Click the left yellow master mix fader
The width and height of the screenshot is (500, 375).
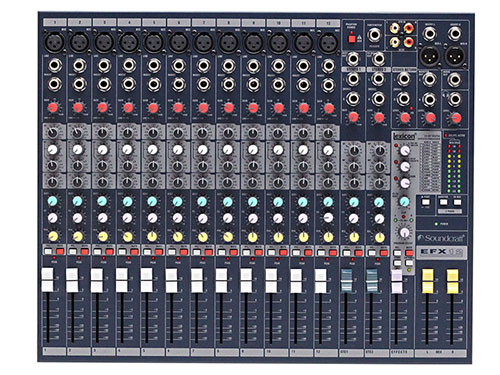tap(428, 281)
